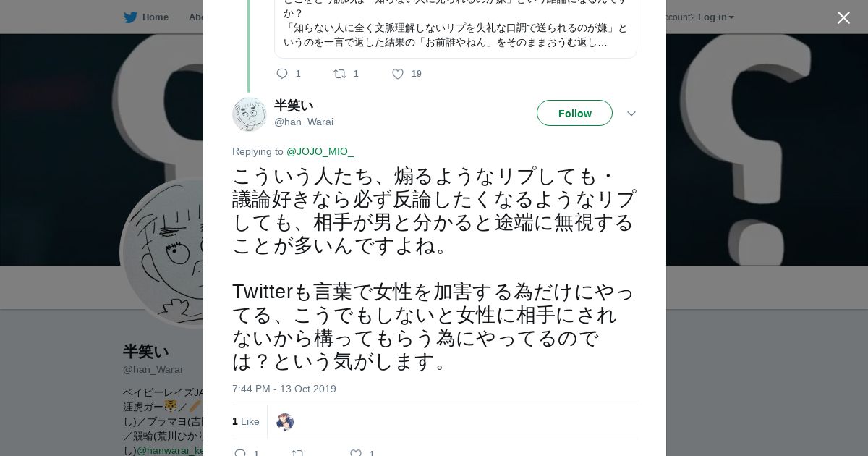Like the parent tweet with 19 likes
Image resolution: width=868 pixels, height=456 pixels.
(397, 73)
